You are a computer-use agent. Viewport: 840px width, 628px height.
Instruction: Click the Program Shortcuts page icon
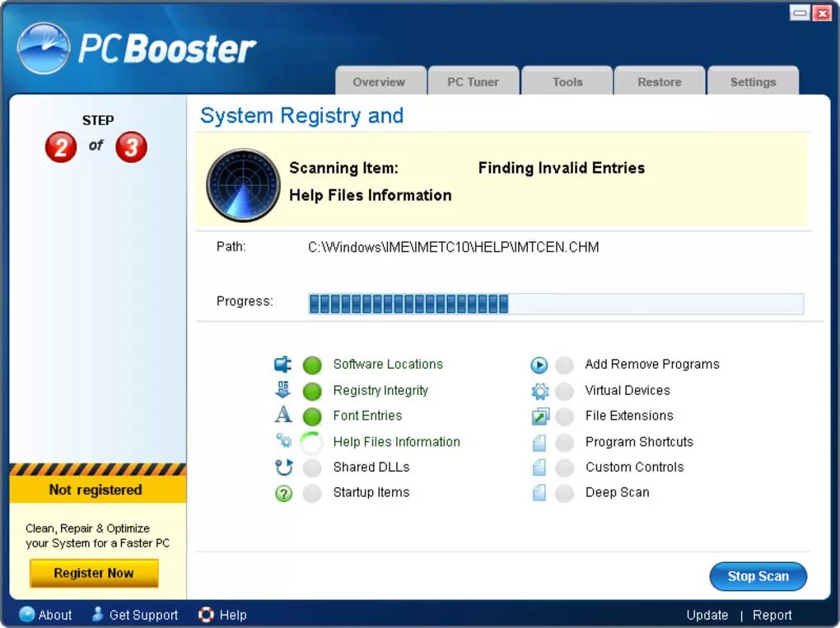[539, 442]
